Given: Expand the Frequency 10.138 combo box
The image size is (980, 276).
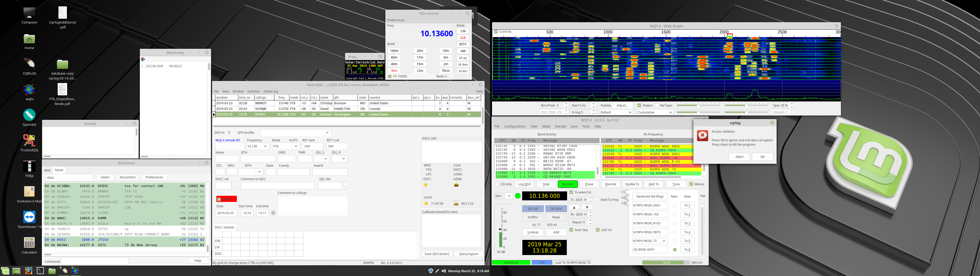Looking at the screenshot, I should click(x=265, y=146).
